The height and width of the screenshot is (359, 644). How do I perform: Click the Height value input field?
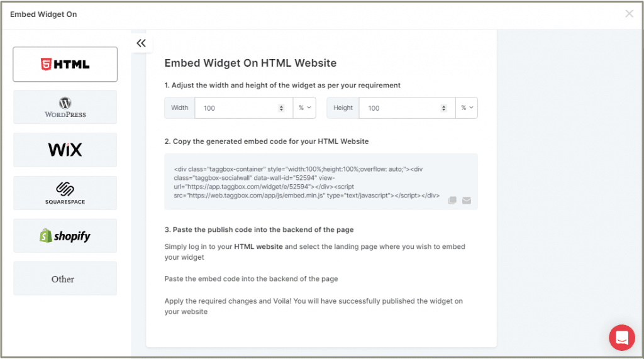click(399, 108)
